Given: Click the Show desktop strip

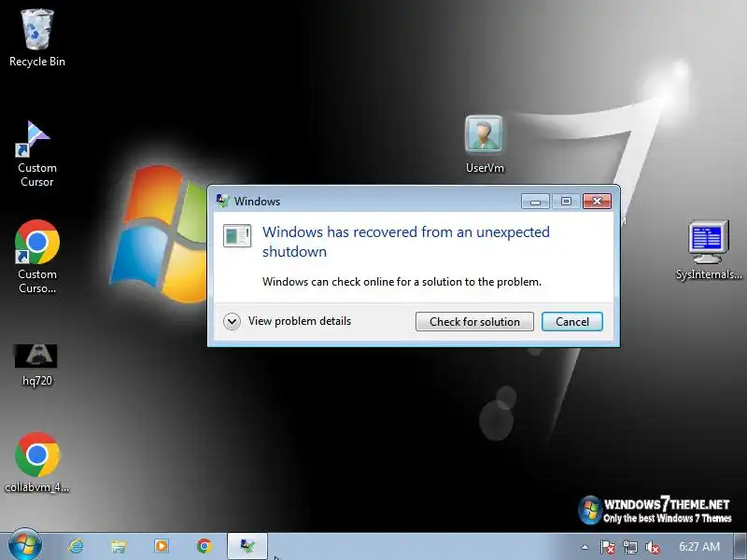Looking at the screenshot, I should [740, 547].
